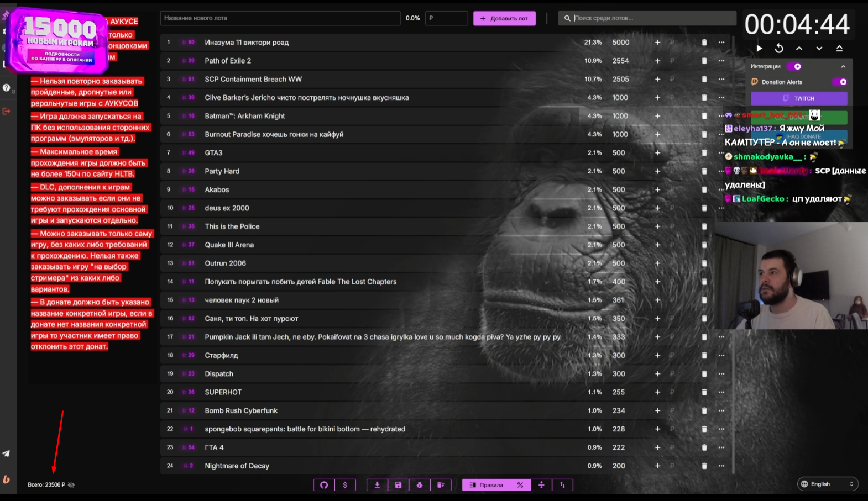Toggle the Правила rules panel button
The image size is (868, 501).
[x=486, y=485]
